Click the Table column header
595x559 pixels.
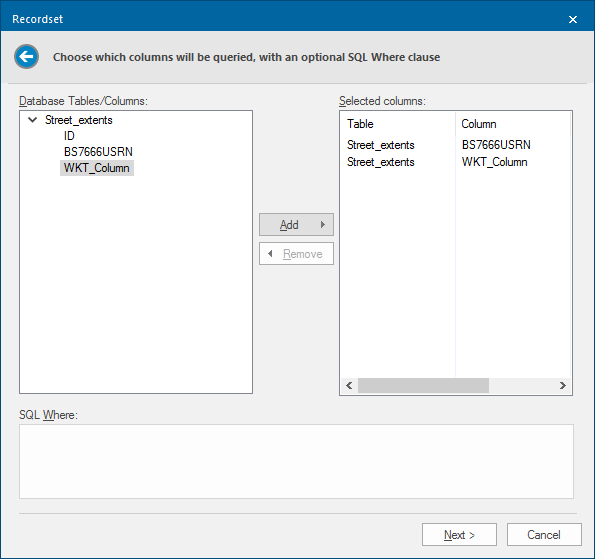[x=398, y=124]
